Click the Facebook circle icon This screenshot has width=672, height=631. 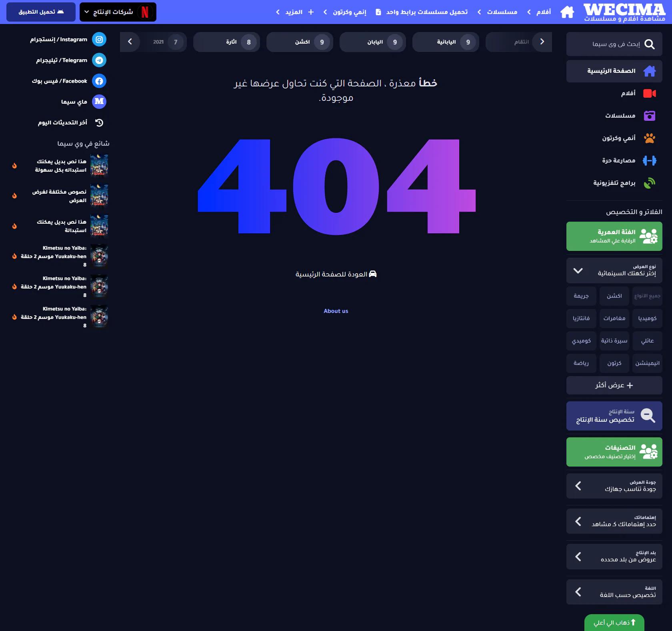coord(99,81)
